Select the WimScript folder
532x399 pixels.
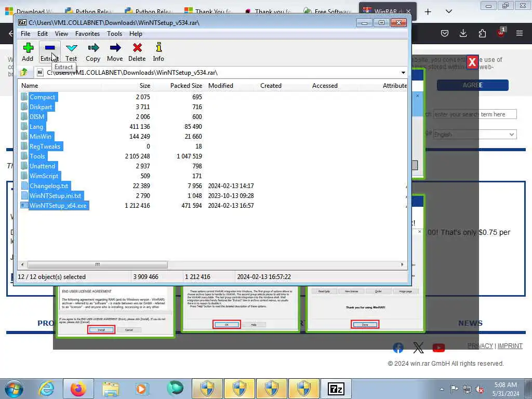click(x=44, y=176)
